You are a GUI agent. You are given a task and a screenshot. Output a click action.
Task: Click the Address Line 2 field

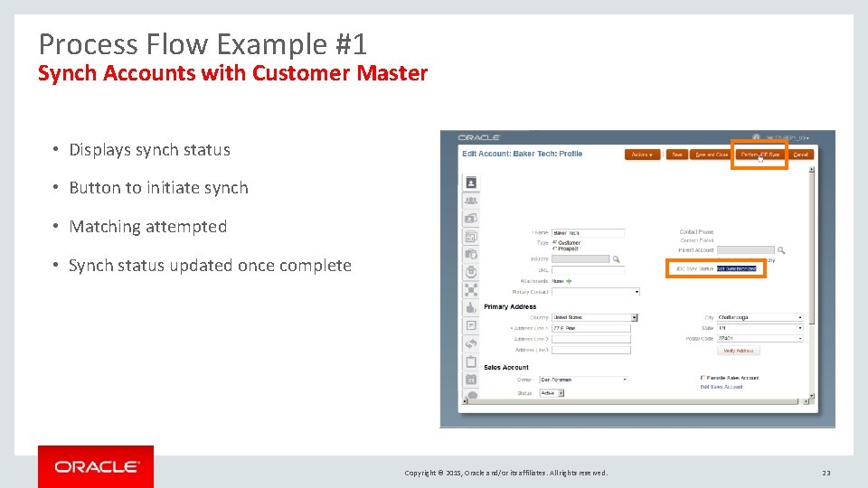pyautogui.click(x=591, y=339)
